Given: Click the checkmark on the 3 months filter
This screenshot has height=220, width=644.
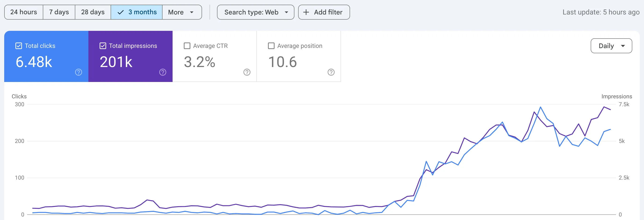Looking at the screenshot, I should [x=120, y=12].
